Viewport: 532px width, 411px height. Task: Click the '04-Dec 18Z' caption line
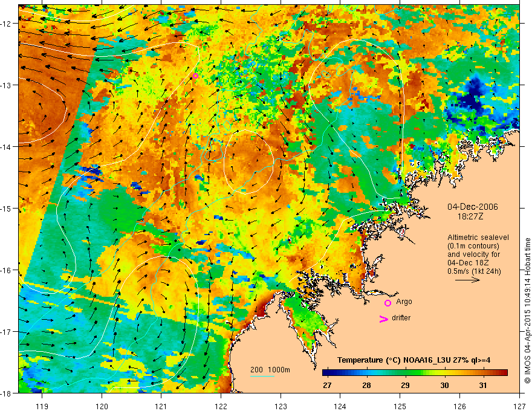pos(469,263)
